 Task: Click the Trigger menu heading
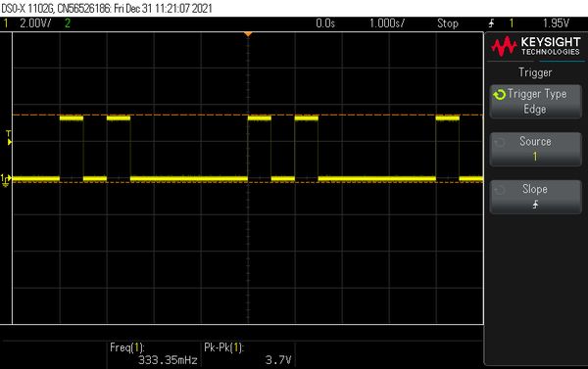point(535,72)
